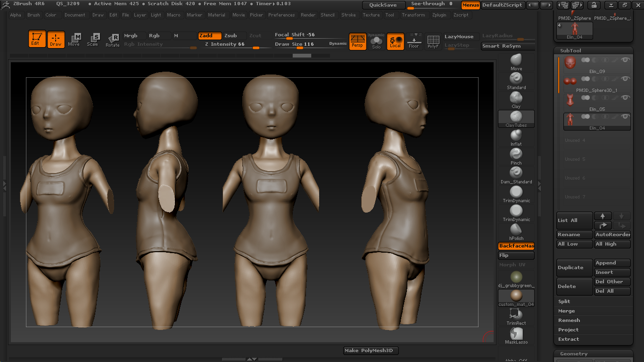Activate the Scale transform tool
The width and height of the screenshot is (644, 362).
tap(92, 39)
